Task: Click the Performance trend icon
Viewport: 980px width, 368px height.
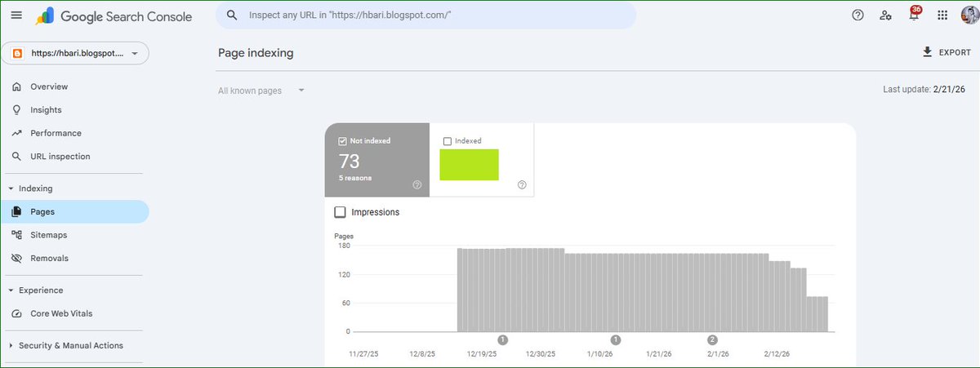Action: 16,133
